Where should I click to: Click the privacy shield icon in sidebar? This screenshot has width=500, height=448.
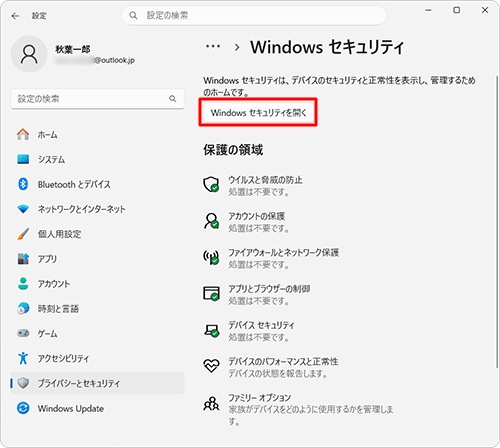pos(23,383)
